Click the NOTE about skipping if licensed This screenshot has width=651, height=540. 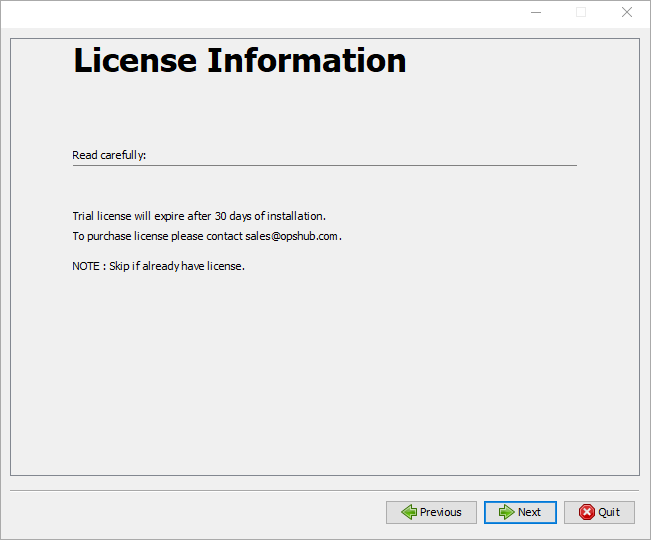(x=158, y=266)
